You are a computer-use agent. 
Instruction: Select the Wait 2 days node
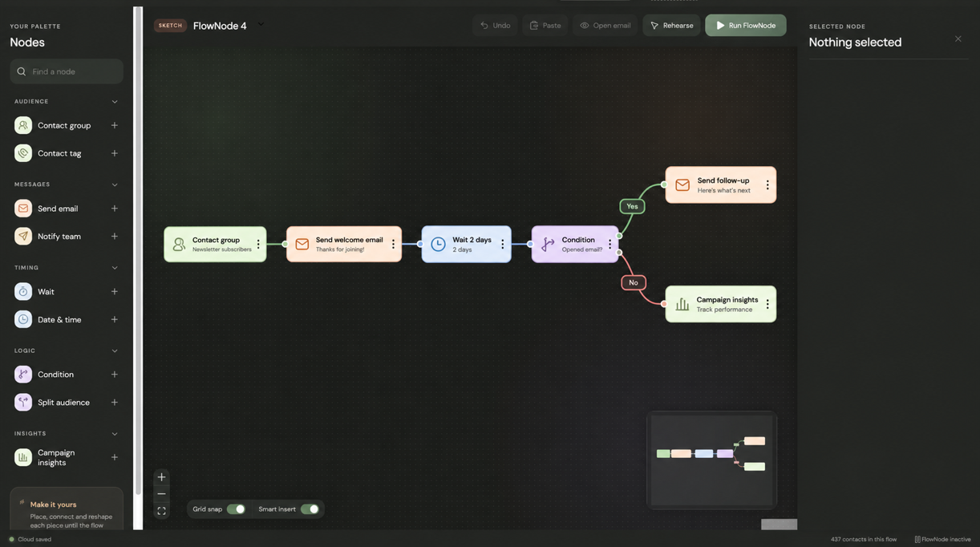(467, 245)
